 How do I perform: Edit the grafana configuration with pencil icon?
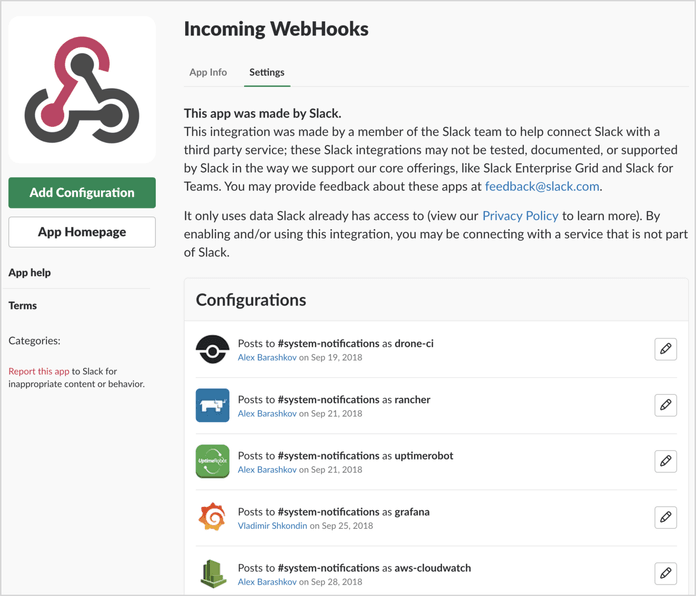(665, 517)
